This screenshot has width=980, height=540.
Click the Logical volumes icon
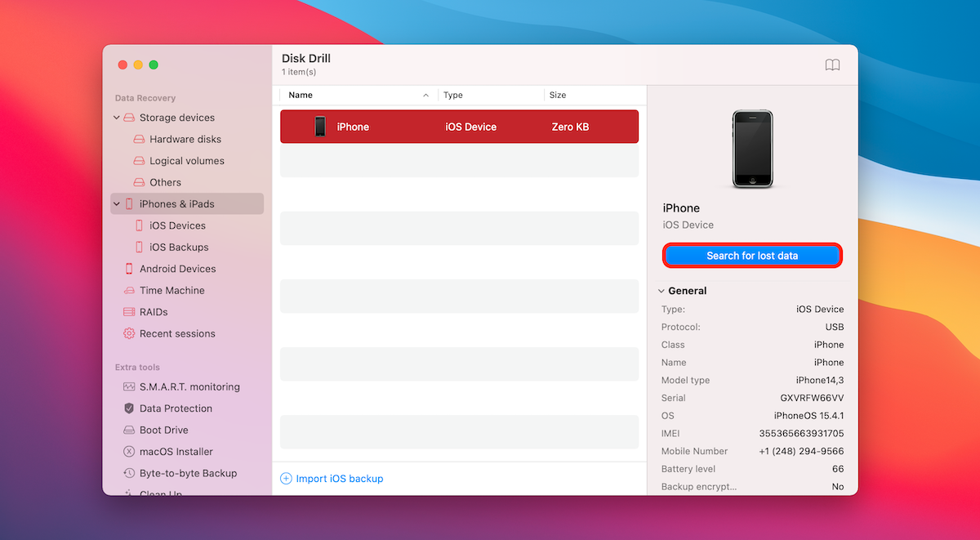tap(139, 161)
